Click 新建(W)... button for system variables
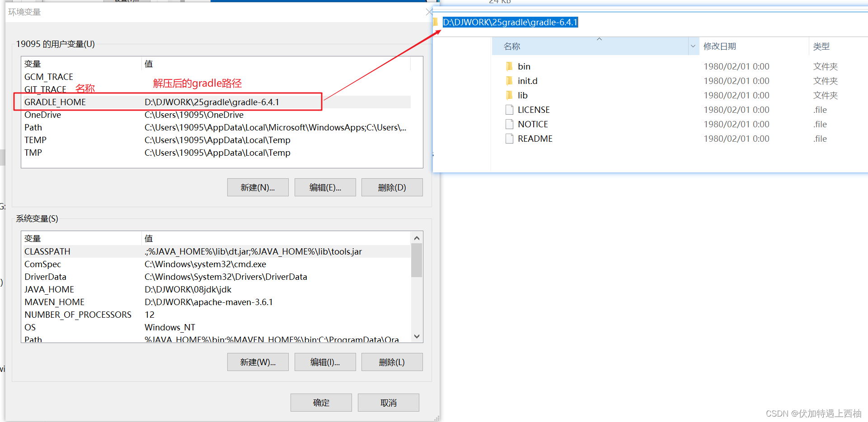This screenshot has height=422, width=868. click(x=258, y=362)
